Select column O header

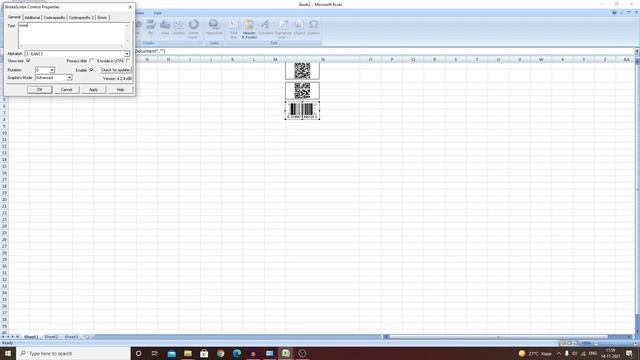pos(371,60)
